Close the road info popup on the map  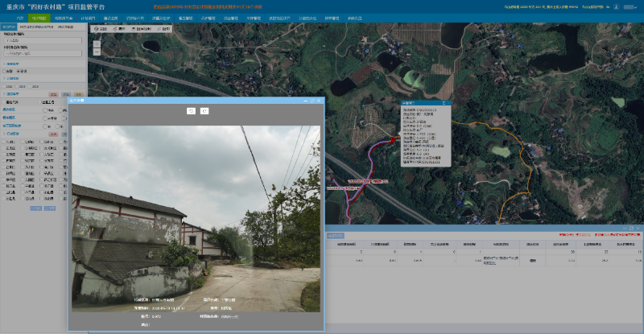[444, 104]
